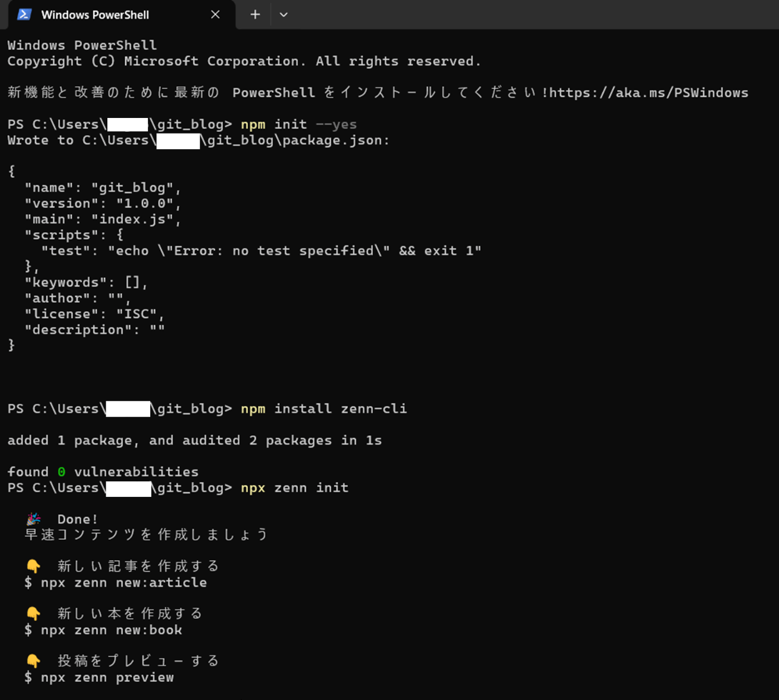This screenshot has width=779, height=700.
Task: Click the 'npx zenn init' command
Action: tap(295, 487)
